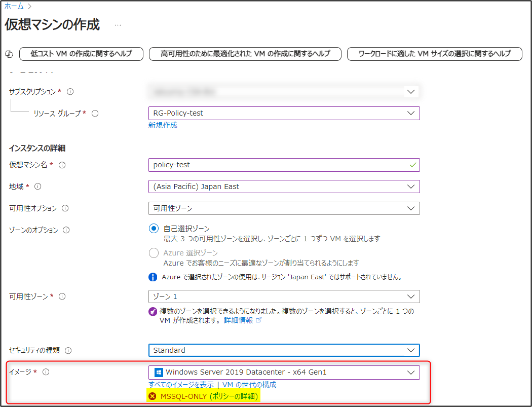Click the 仮想マシンの作成 page title
The height and width of the screenshot is (407, 532).
pos(52,25)
